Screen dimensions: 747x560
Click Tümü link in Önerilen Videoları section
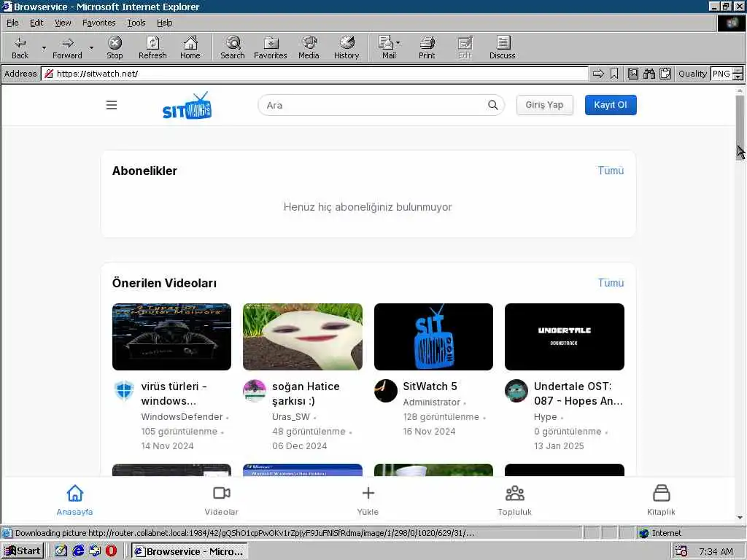pos(611,283)
